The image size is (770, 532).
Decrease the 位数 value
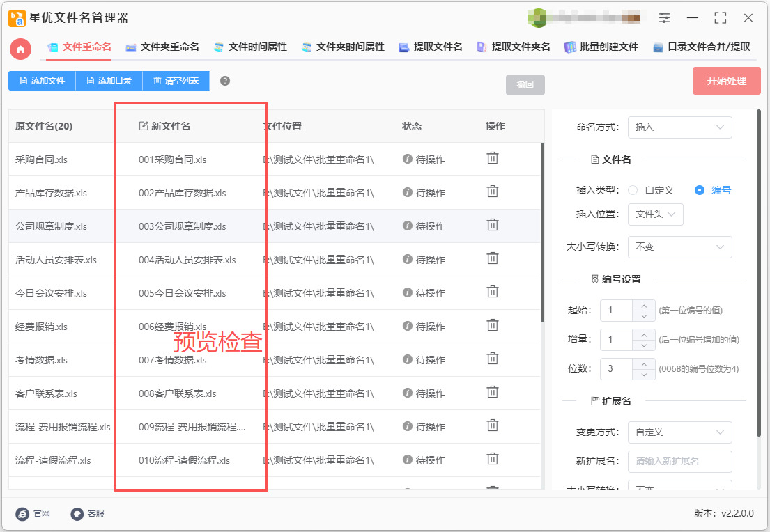point(644,375)
